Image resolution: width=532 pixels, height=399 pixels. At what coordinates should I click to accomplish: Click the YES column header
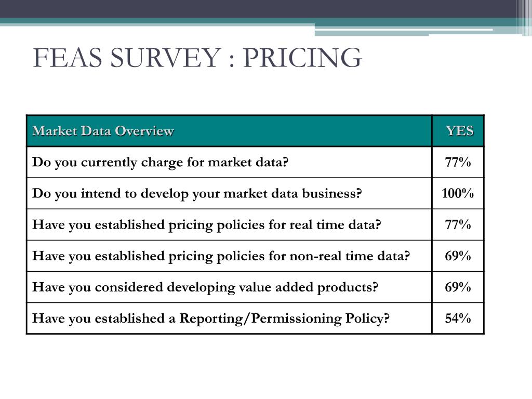458,131
